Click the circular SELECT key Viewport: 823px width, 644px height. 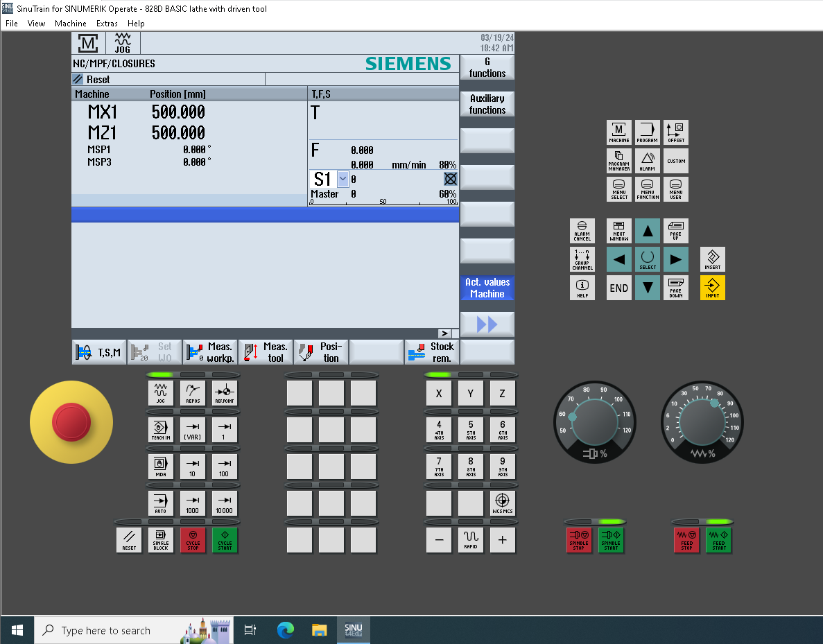[647, 259]
